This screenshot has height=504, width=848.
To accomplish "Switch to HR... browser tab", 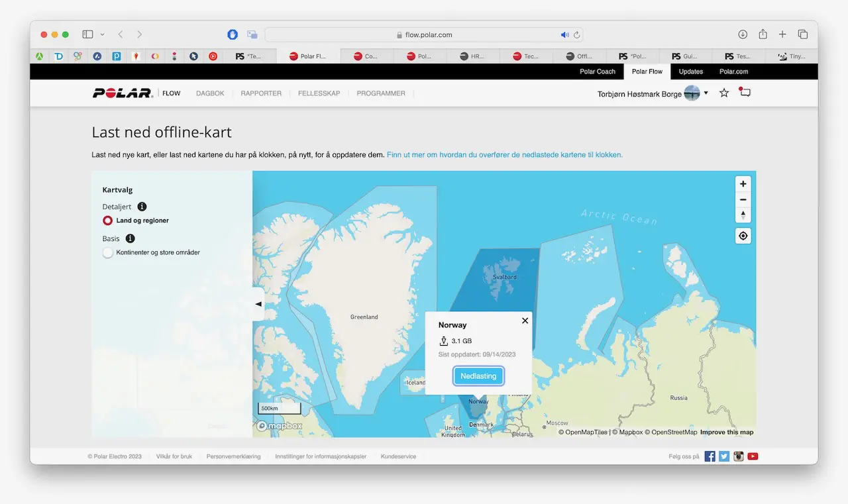I will (x=472, y=56).
